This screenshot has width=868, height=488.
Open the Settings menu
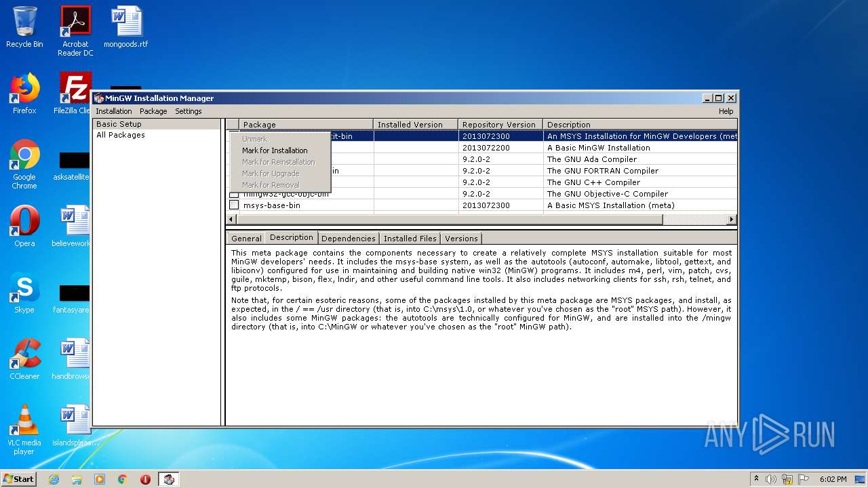(x=189, y=111)
